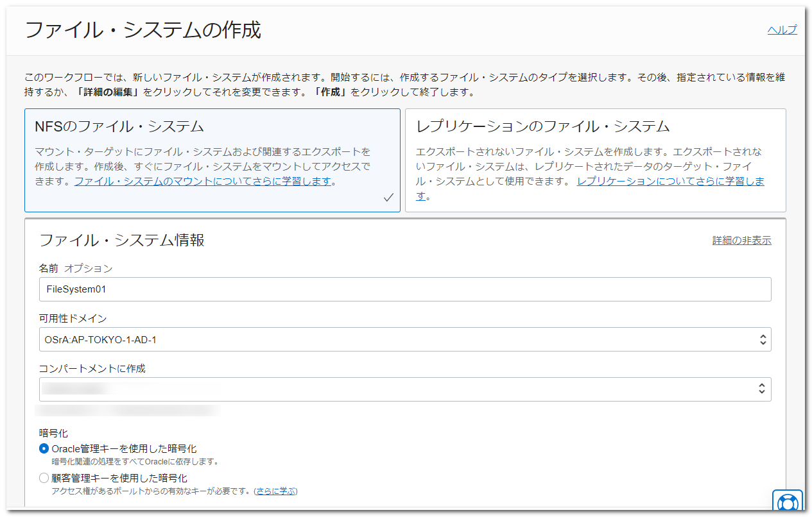Select the レプリケーションのファイル・システム card
This screenshot has height=517, width=812.
click(x=596, y=160)
